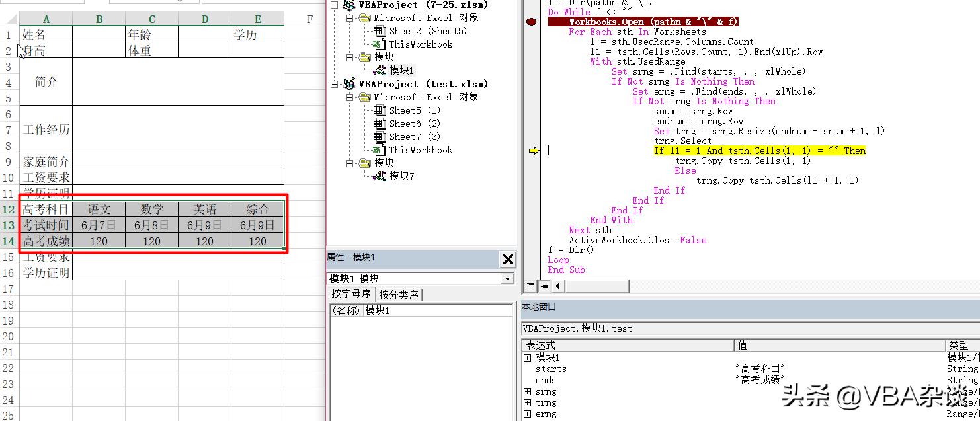Collapse the VBAProject (7-25.xlsm) node
Image resolution: width=980 pixels, height=421 pixels.
[x=335, y=5]
